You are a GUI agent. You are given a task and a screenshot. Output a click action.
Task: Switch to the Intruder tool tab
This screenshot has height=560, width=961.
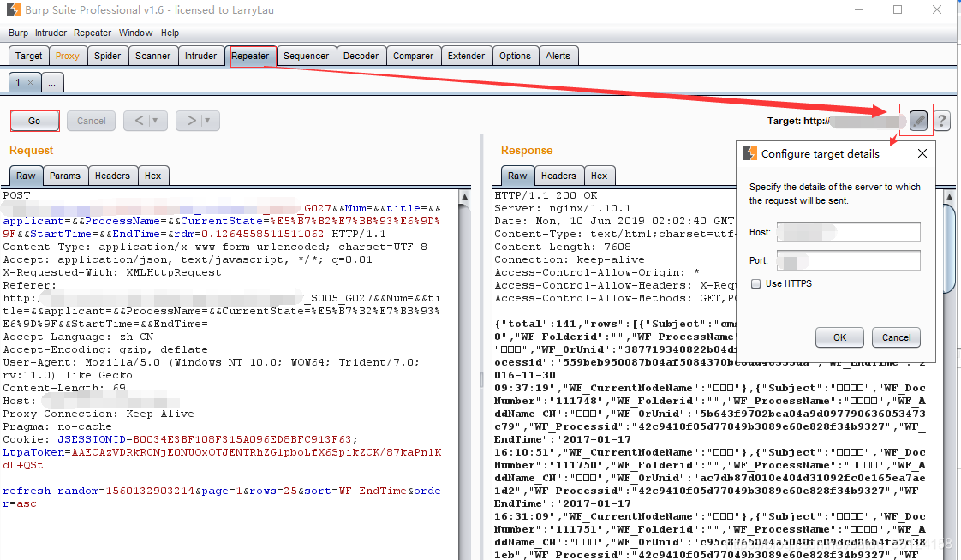(x=200, y=56)
